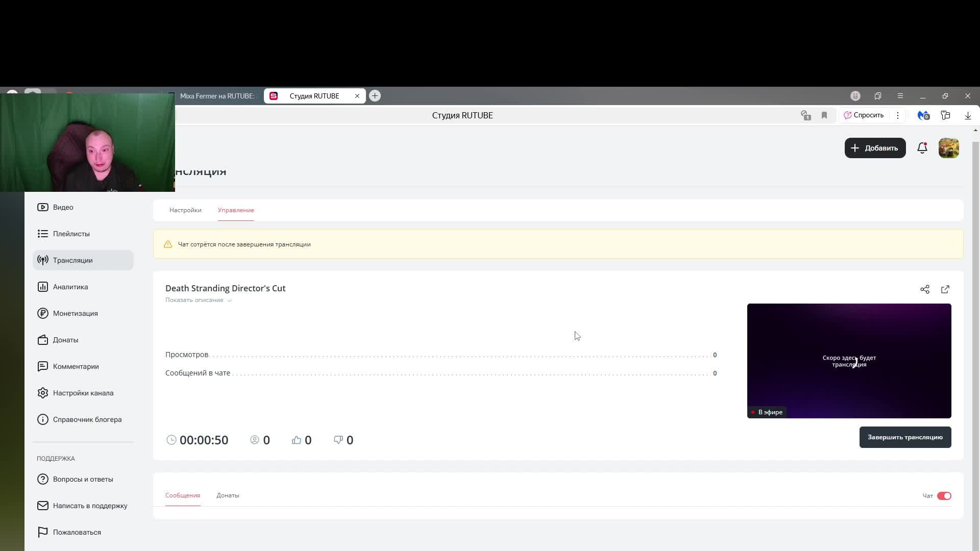The height and width of the screenshot is (551, 980).
Task: Open Аналитика in the sidebar
Action: pos(70,287)
